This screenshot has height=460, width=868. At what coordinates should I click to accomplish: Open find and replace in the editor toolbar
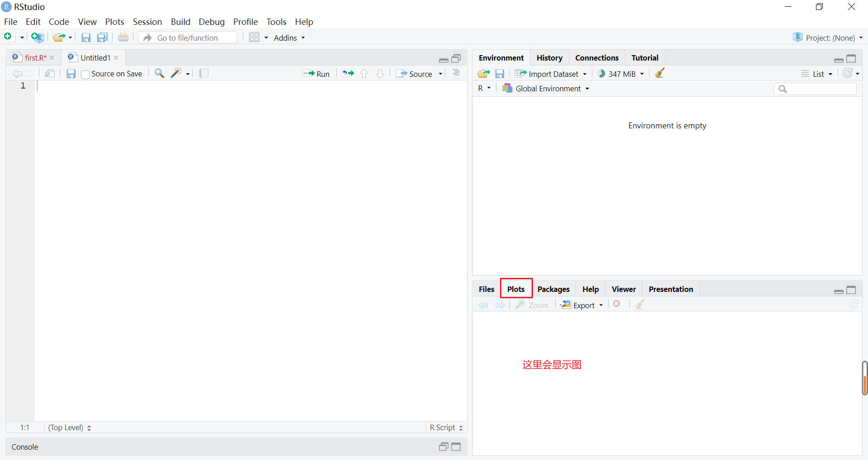[x=159, y=73]
